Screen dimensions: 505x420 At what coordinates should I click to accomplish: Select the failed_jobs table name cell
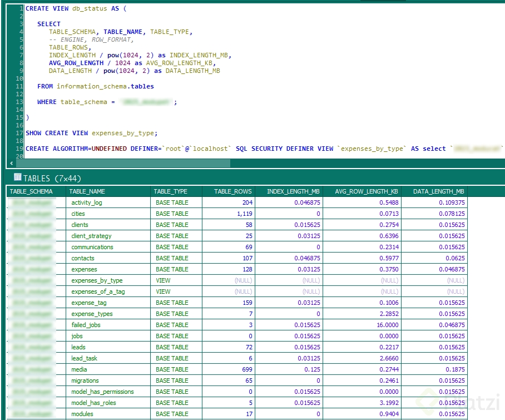coord(108,325)
